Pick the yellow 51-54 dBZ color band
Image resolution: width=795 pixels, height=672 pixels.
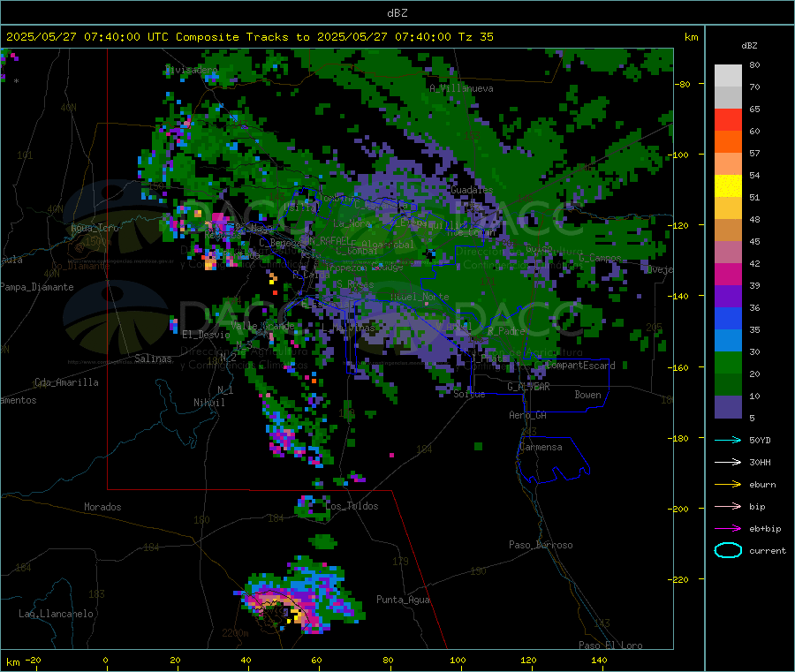coord(728,186)
